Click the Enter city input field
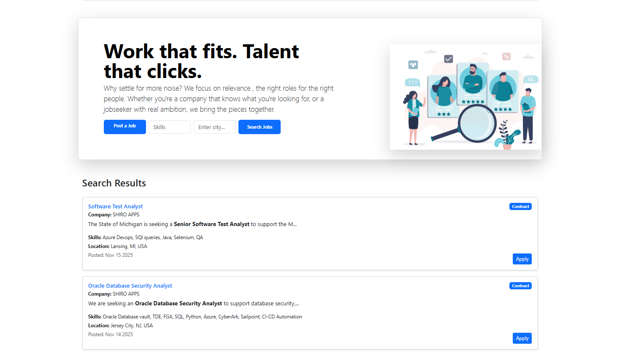 tap(214, 127)
